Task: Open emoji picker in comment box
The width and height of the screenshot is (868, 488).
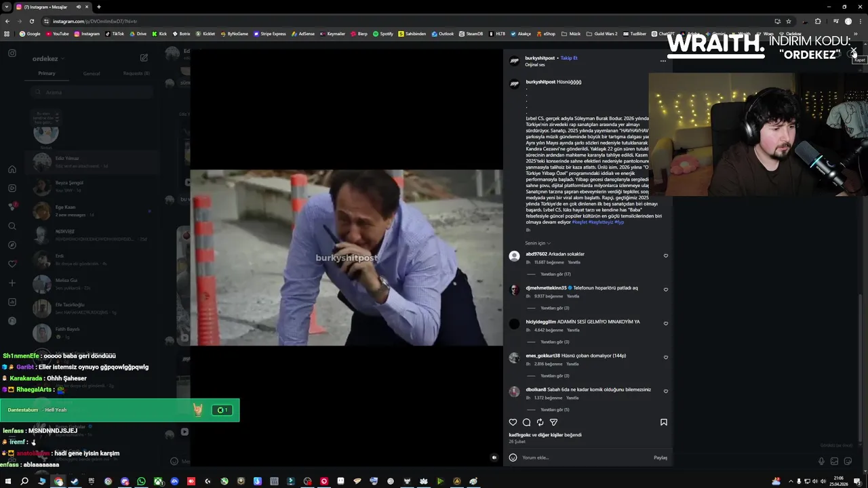Action: click(513, 457)
